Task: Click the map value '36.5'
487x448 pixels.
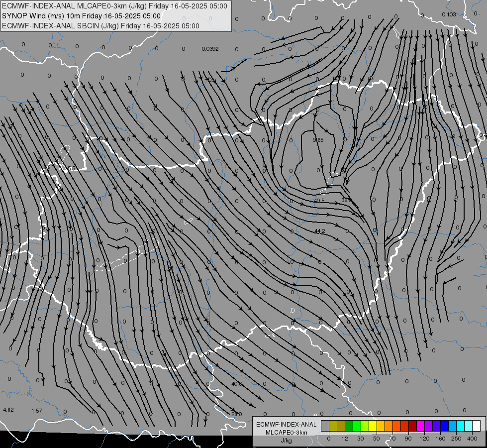Action: [347, 200]
